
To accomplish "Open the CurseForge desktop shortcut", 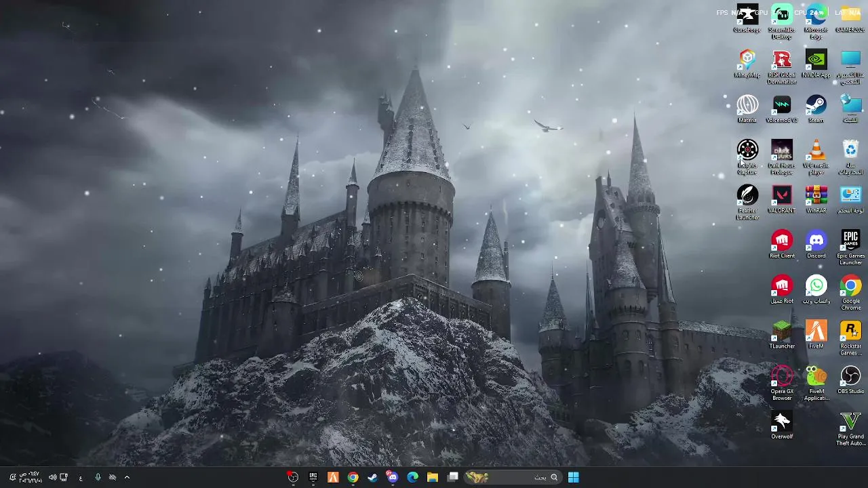I will 747,19.
